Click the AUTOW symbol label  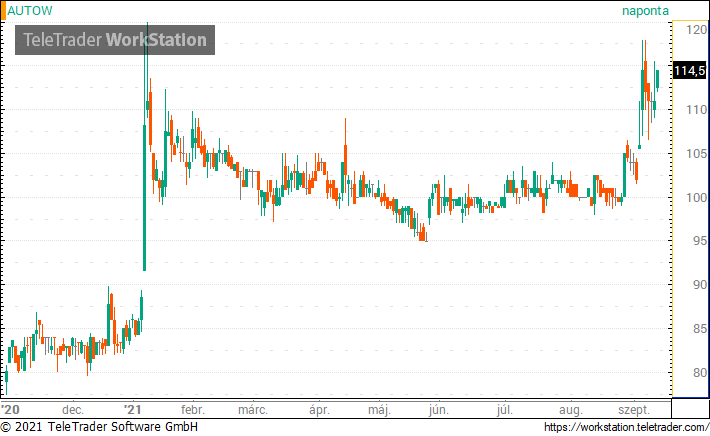(30, 10)
